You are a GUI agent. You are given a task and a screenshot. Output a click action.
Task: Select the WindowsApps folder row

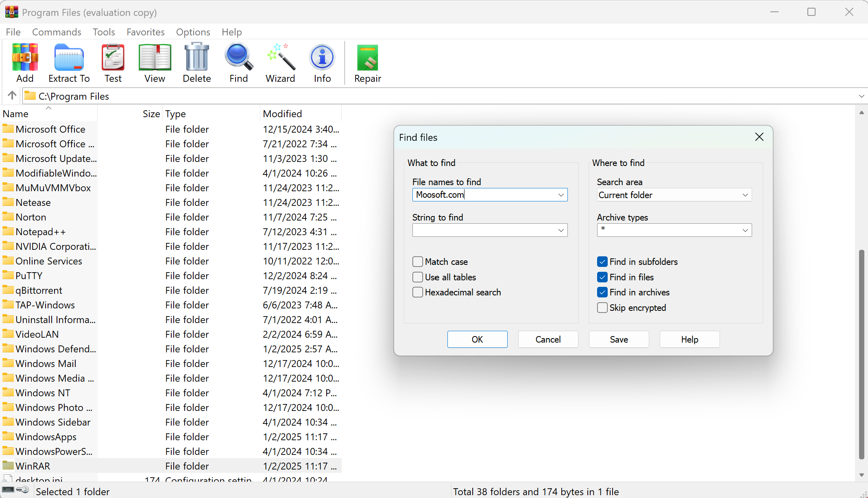click(171, 437)
